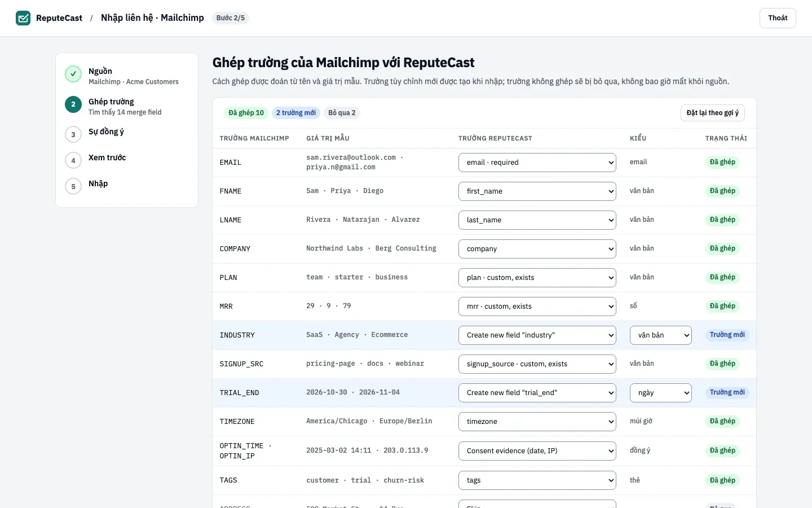This screenshot has width=812, height=508.
Task: Open the TAGS mapping dropdown
Action: point(537,480)
